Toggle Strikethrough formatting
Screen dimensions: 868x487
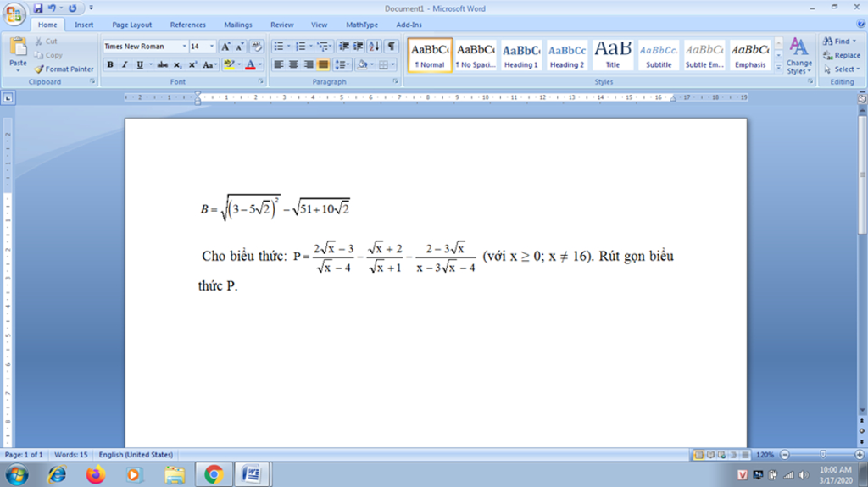pyautogui.click(x=162, y=64)
